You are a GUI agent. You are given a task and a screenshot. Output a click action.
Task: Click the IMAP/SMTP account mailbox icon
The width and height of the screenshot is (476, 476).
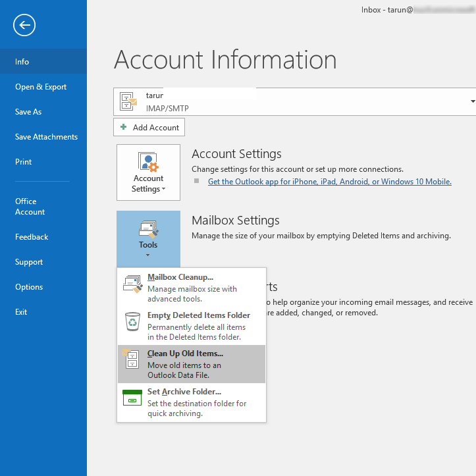click(128, 101)
